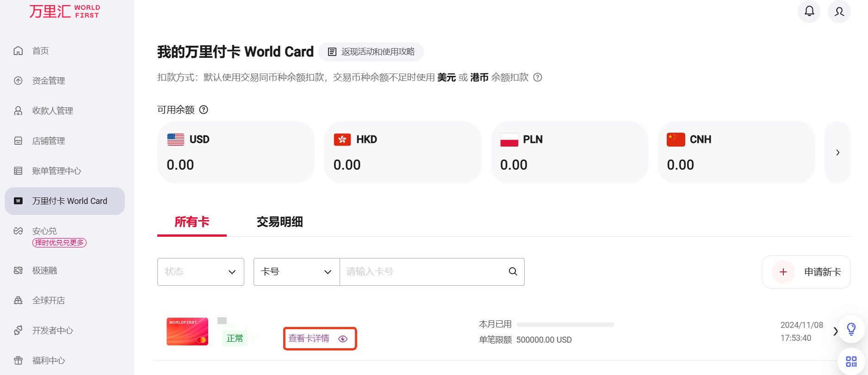Click the 开发者中心 sidebar icon
Screen dimensions: 868x375
click(x=18, y=330)
